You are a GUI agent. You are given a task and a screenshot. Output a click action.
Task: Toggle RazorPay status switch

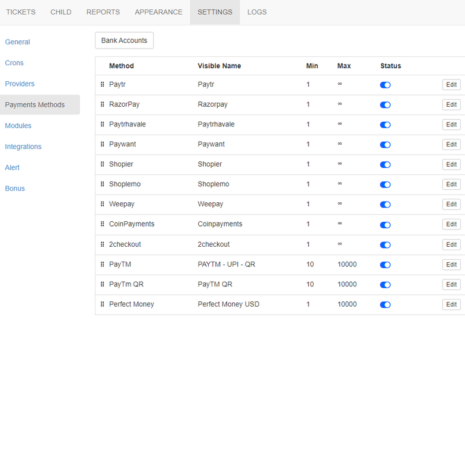pyautogui.click(x=385, y=105)
